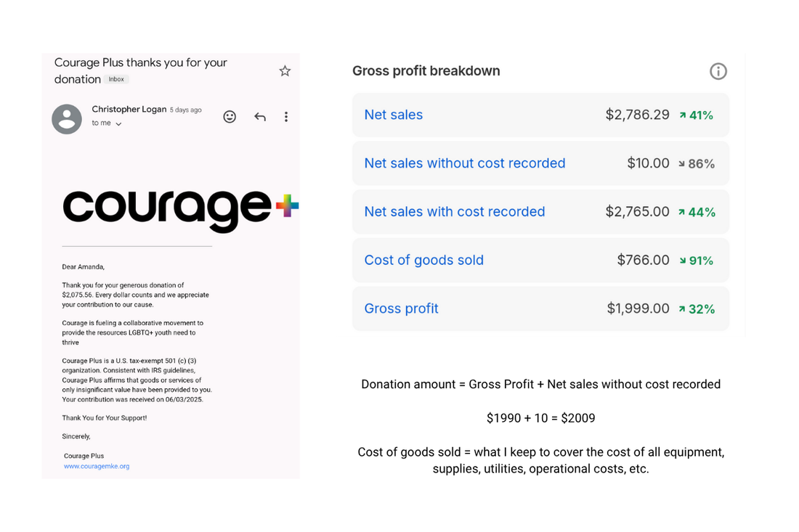Click the sender profile avatar
This screenshot has height=532, width=799.
[67, 119]
